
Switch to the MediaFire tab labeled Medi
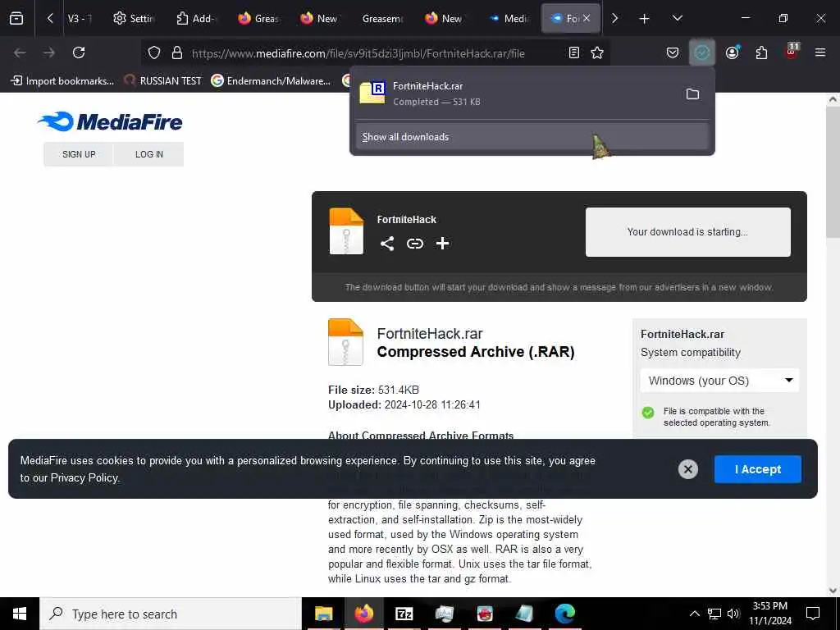tap(508, 19)
